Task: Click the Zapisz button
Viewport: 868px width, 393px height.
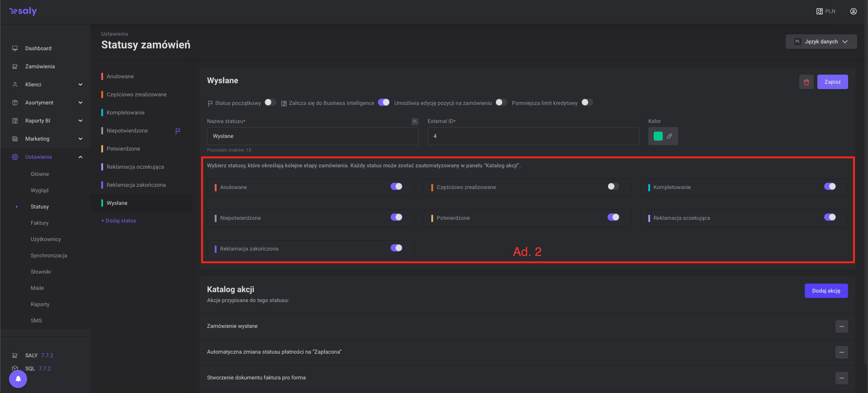Action: point(832,82)
